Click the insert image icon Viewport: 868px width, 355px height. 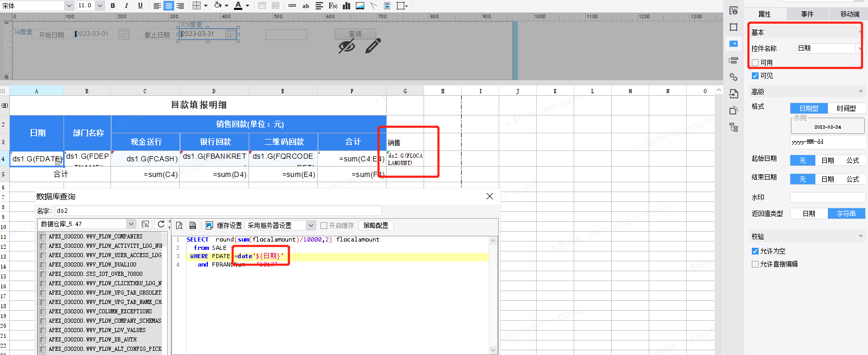coord(360,6)
